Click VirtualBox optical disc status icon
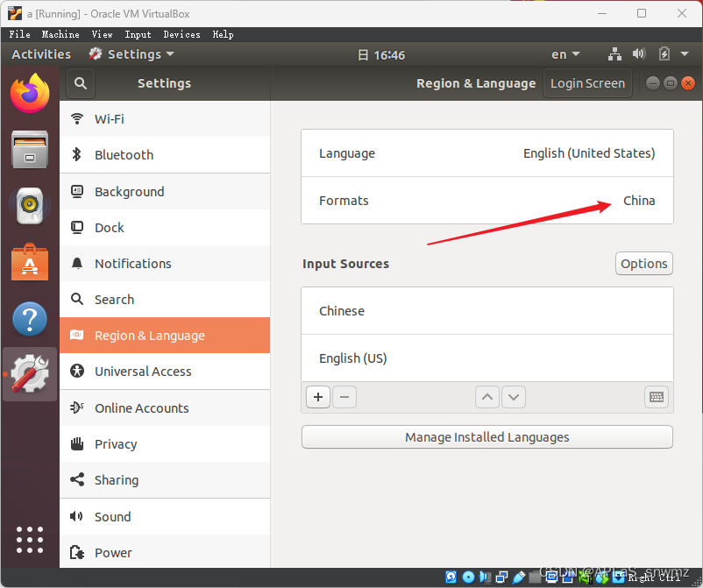Screen dimensions: 703x588 pyautogui.click(x=468, y=577)
